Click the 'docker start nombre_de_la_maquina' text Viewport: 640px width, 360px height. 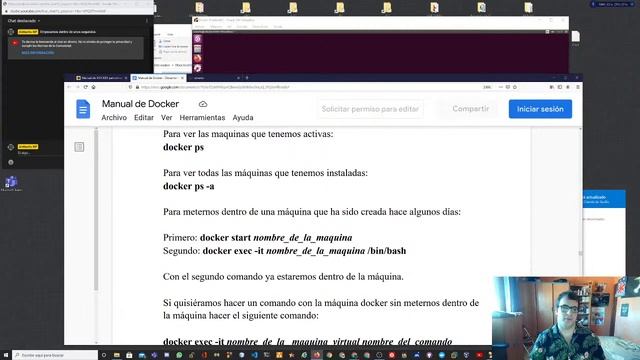click(276, 238)
